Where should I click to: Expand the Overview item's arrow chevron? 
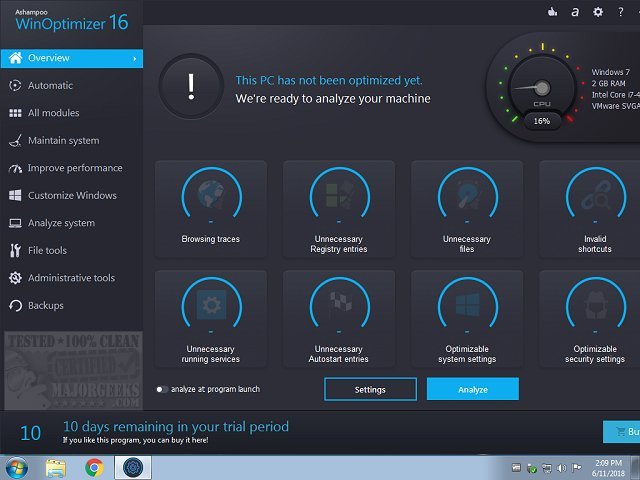click(134, 59)
